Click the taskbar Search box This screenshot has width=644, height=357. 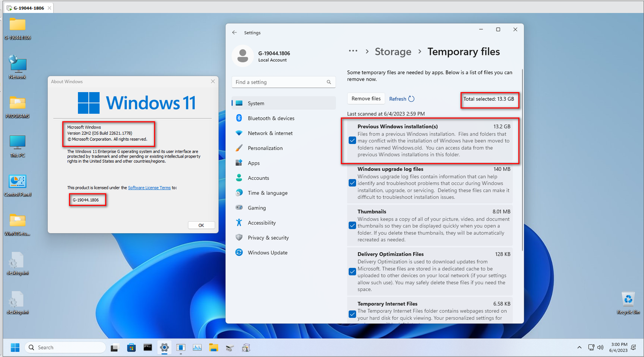pos(65,347)
